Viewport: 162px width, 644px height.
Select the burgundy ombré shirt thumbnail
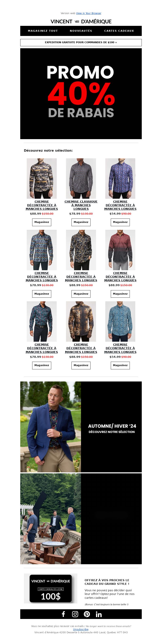click(x=120, y=250)
